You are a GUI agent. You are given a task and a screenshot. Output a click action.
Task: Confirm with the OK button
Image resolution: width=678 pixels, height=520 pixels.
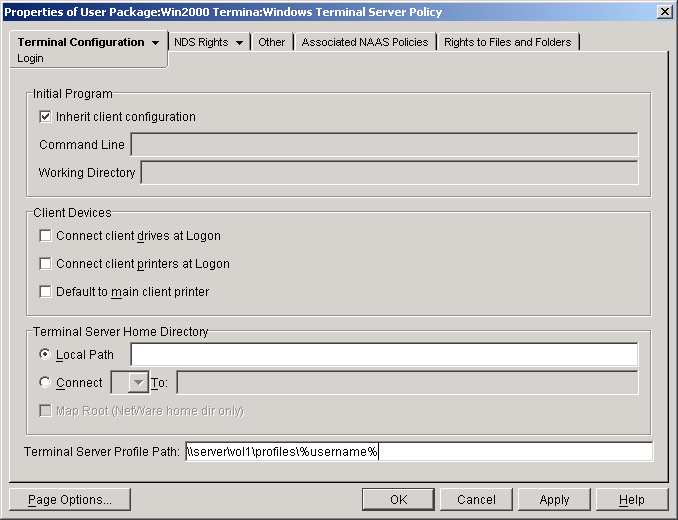click(x=398, y=500)
